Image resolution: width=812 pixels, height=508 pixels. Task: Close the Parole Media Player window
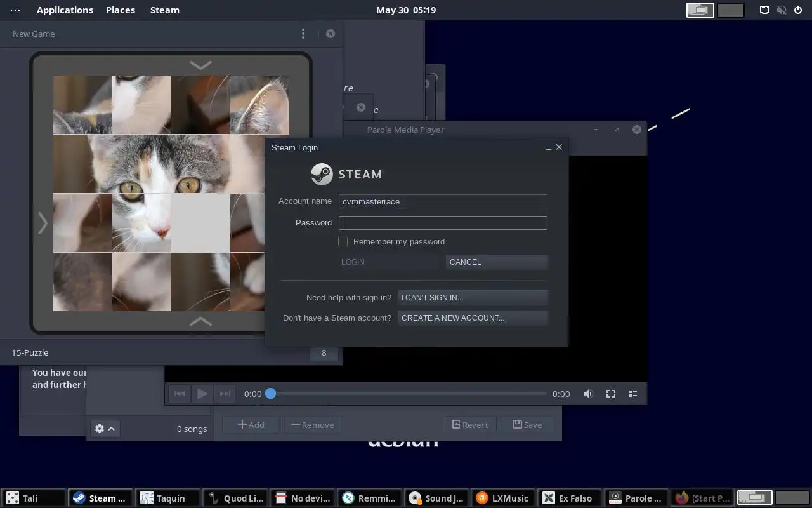[637, 130]
